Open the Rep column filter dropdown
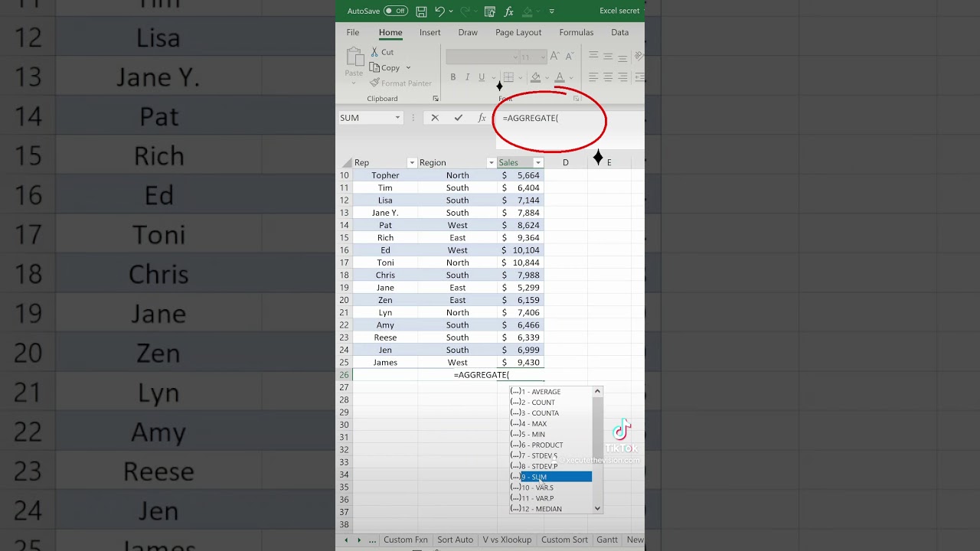980x551 pixels. [412, 162]
